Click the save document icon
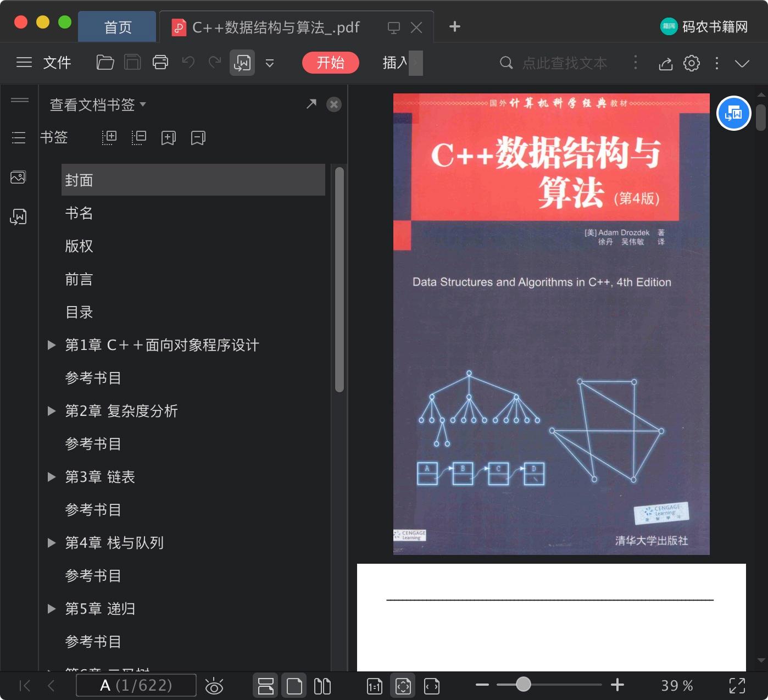 click(132, 63)
